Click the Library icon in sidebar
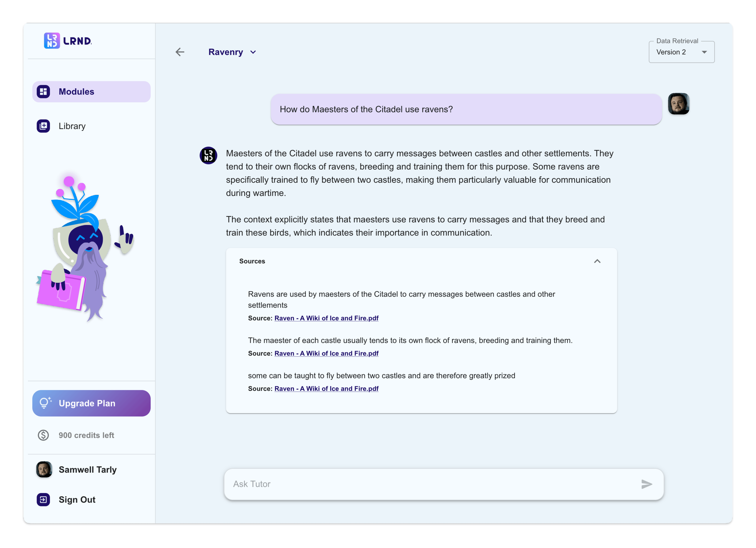 click(x=43, y=126)
